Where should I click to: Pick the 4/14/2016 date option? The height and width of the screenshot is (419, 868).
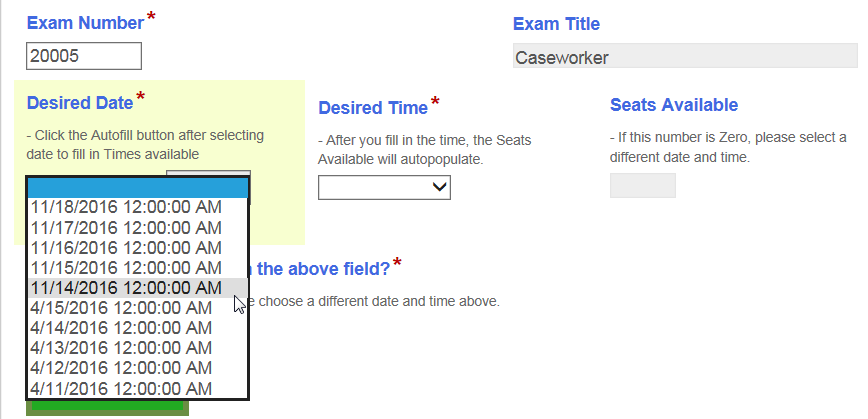point(121,328)
